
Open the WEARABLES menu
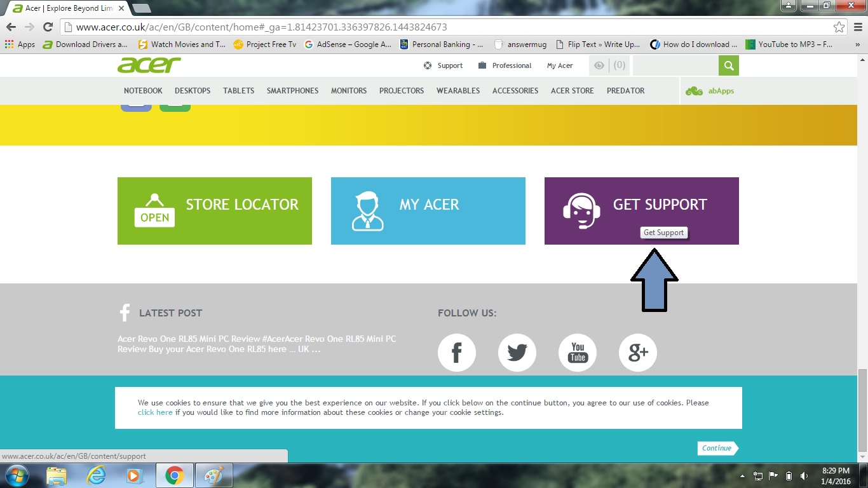458,91
